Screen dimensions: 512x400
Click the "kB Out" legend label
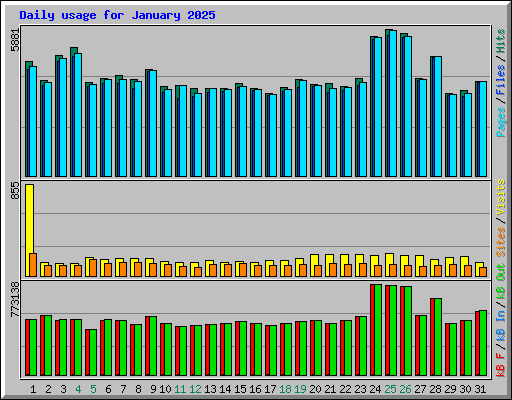pyautogui.click(x=501, y=281)
